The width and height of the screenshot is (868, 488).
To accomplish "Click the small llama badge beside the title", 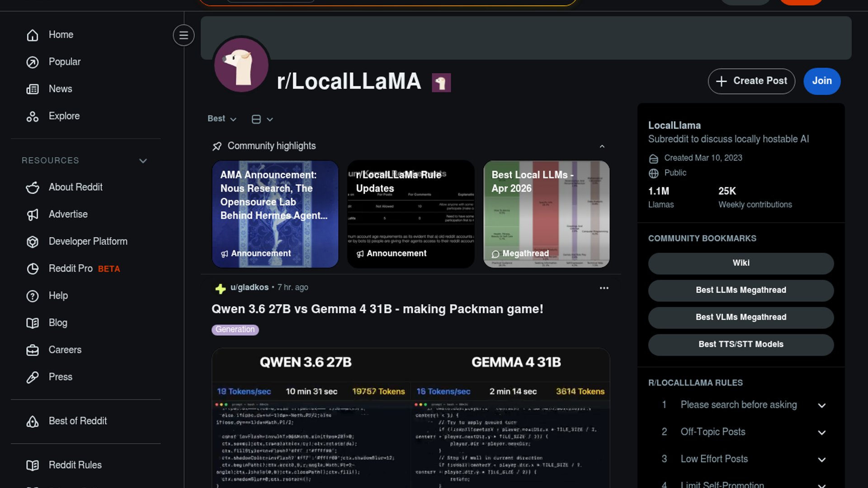I will [441, 83].
